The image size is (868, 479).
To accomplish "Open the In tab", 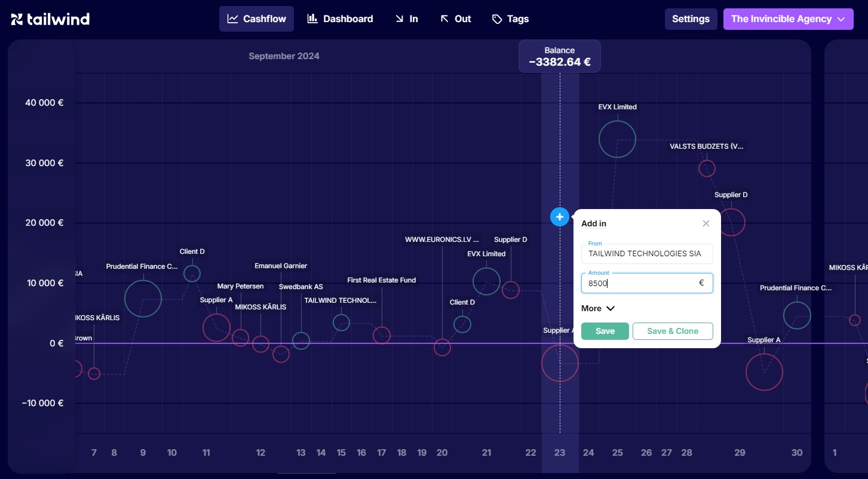I will pyautogui.click(x=406, y=19).
